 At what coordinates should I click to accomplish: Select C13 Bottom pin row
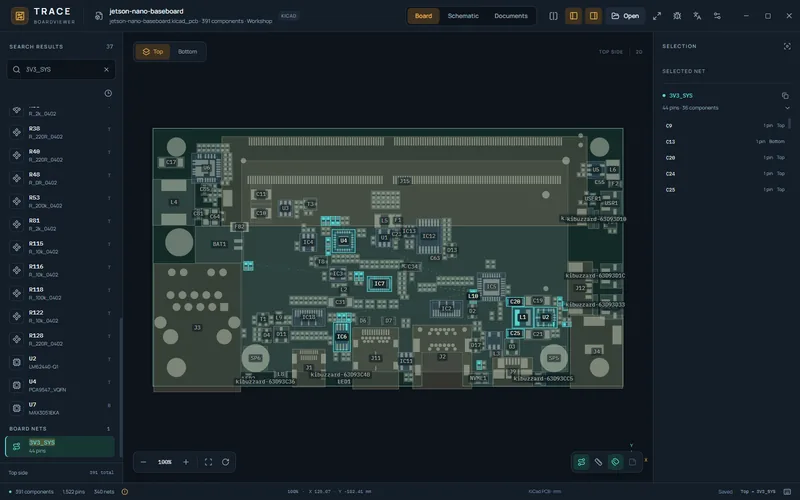click(724, 141)
